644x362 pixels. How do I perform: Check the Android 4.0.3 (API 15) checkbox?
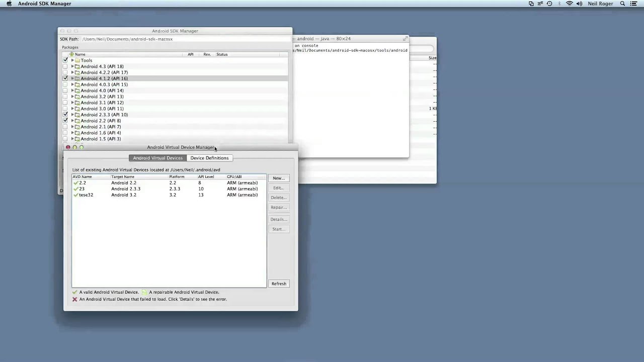(65, 84)
